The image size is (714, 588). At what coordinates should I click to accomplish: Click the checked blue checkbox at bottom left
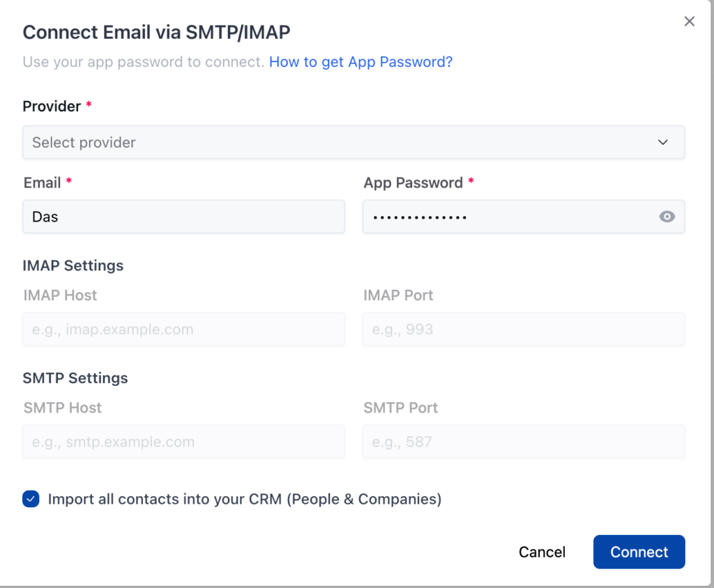(31, 499)
